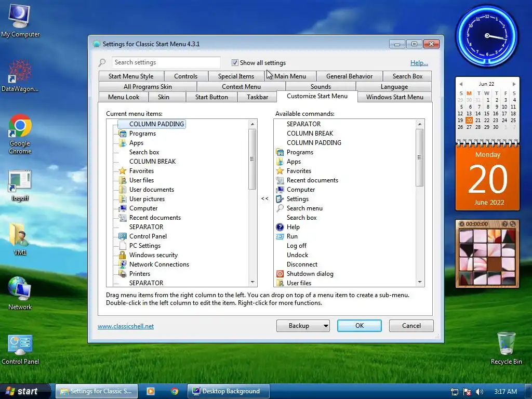Open Google Chrome desktop shortcut

[20, 135]
